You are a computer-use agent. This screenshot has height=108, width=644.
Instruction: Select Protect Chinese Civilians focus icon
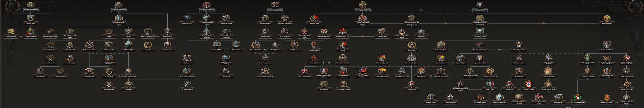(x=363, y=71)
